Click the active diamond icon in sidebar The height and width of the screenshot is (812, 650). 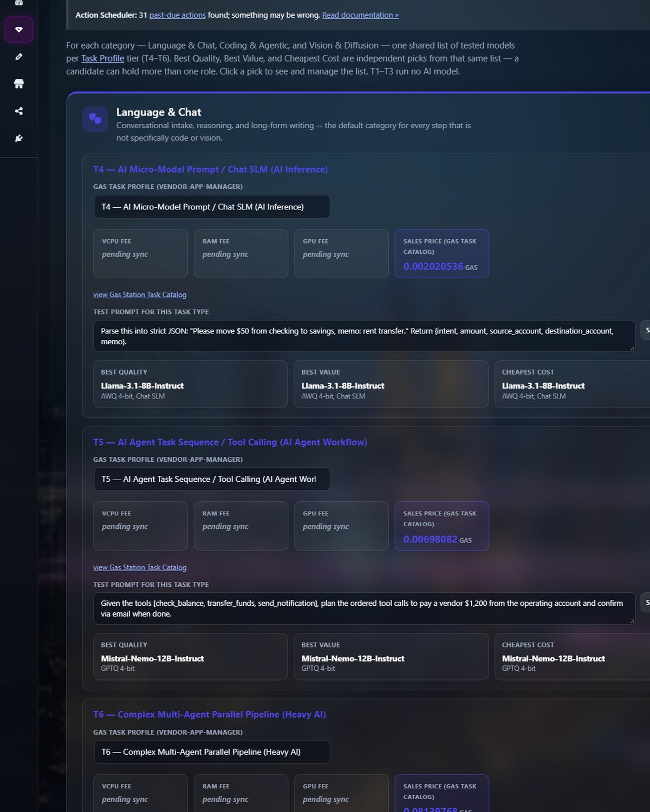(x=19, y=29)
